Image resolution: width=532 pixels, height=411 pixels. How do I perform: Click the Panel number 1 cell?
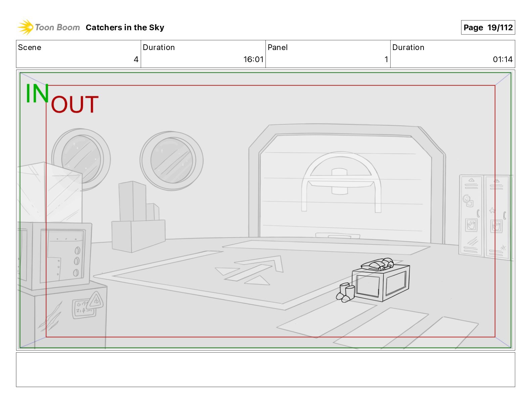tap(327, 54)
